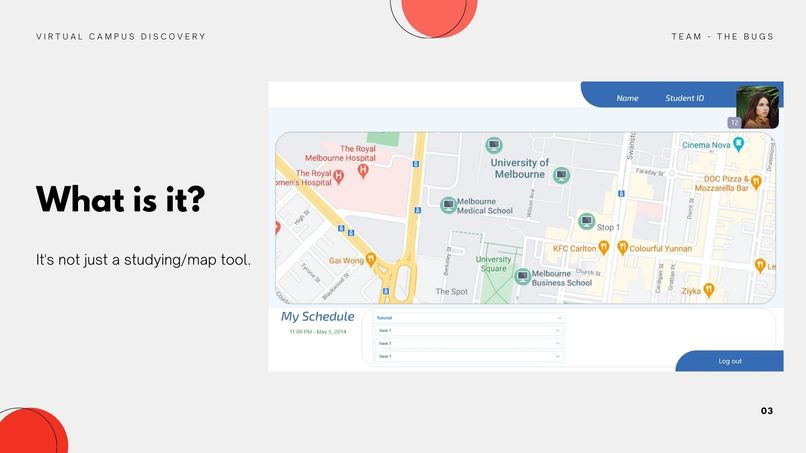Image resolution: width=806 pixels, height=453 pixels.
Task: Click the tram stop icon on Swanston Street
Action: [x=621, y=194]
